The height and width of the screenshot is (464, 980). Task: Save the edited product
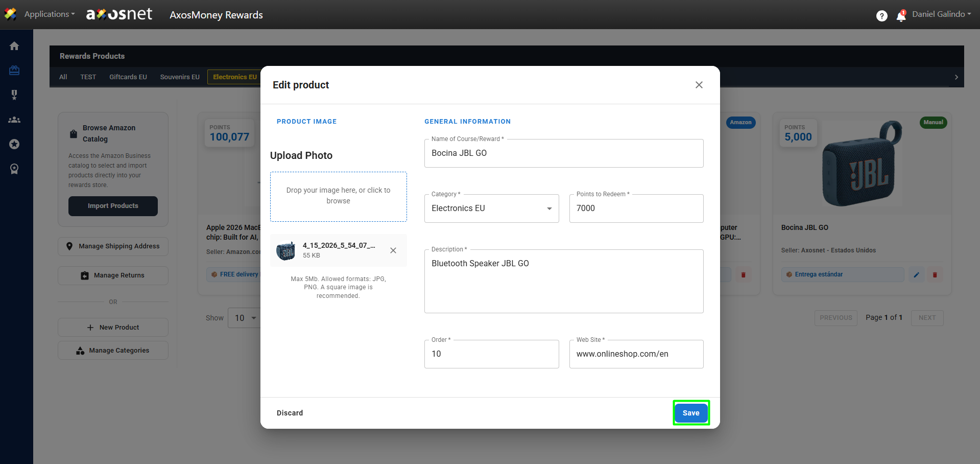690,413
